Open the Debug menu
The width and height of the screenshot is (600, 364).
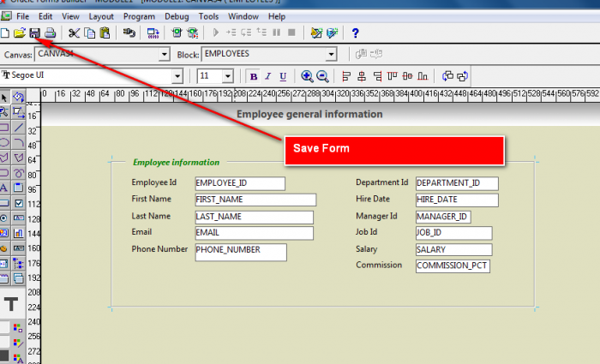click(175, 16)
